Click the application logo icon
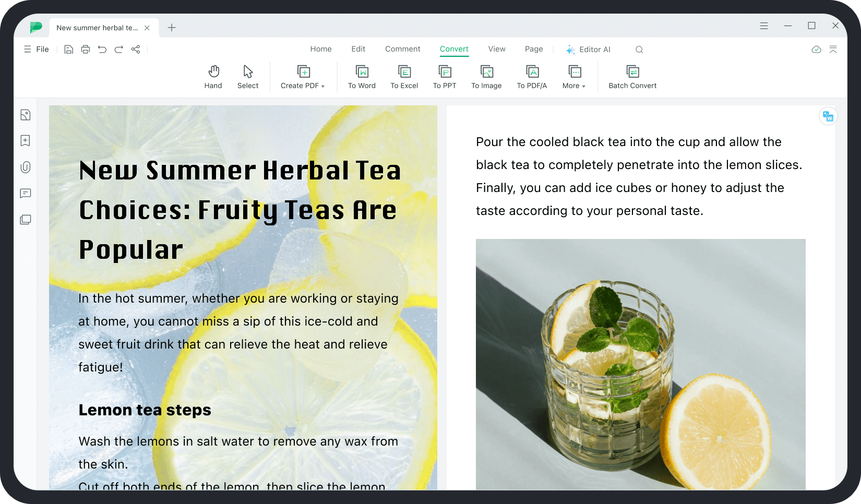 (x=36, y=27)
